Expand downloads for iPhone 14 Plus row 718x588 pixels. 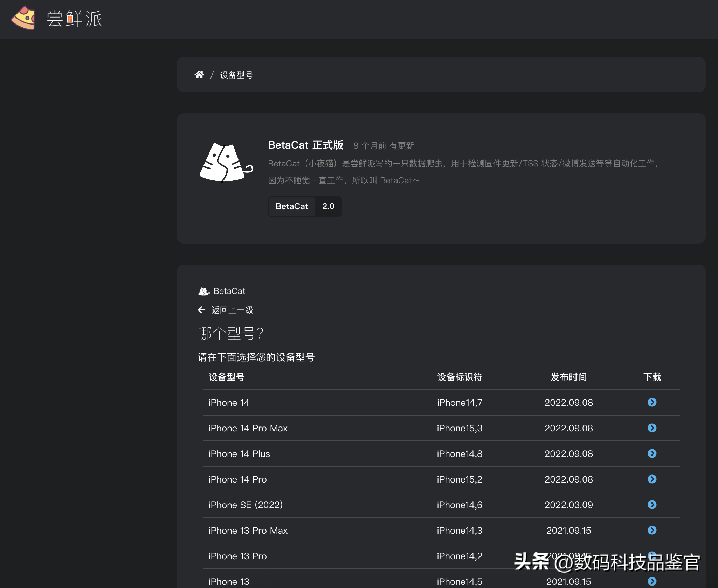pos(652,454)
